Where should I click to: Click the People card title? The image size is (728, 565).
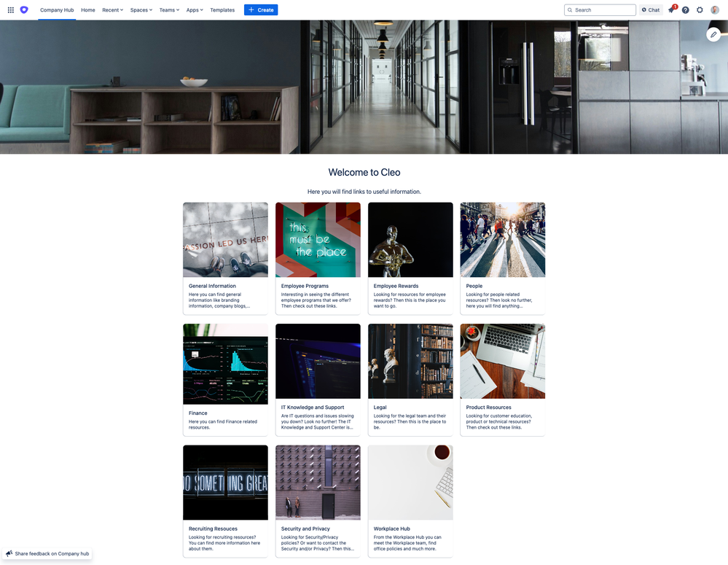474,287
